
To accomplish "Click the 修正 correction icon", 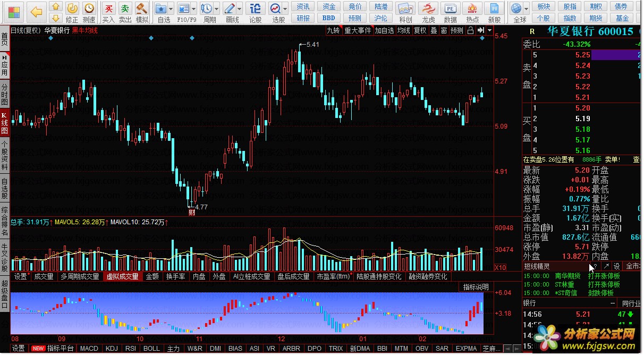I will [72, 9].
